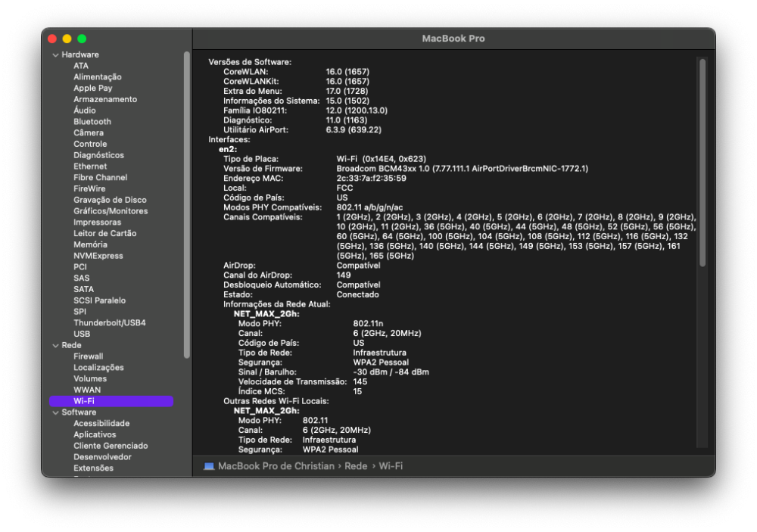The width and height of the screenshot is (757, 532).
Task: Click the green zoom window button
Action: [x=82, y=39]
